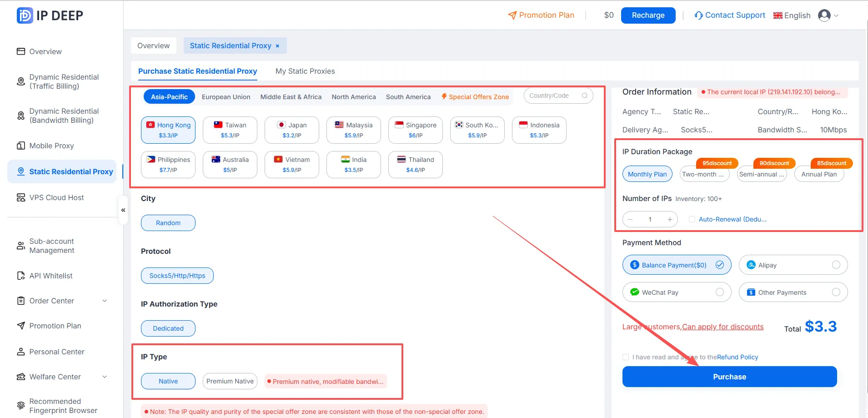This screenshot has width=868, height=418.
Task: Click the search icon in Country/Code field
Action: click(585, 96)
